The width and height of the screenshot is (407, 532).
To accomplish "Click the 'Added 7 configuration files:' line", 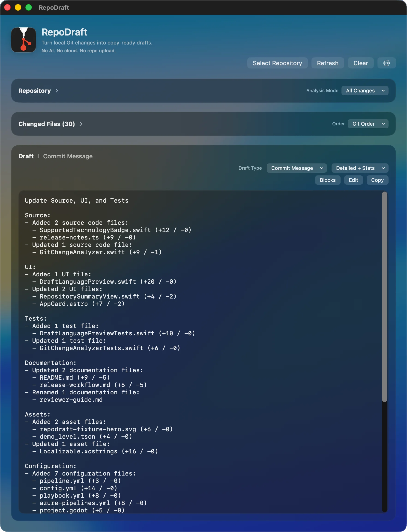I will pyautogui.click(x=80, y=473).
